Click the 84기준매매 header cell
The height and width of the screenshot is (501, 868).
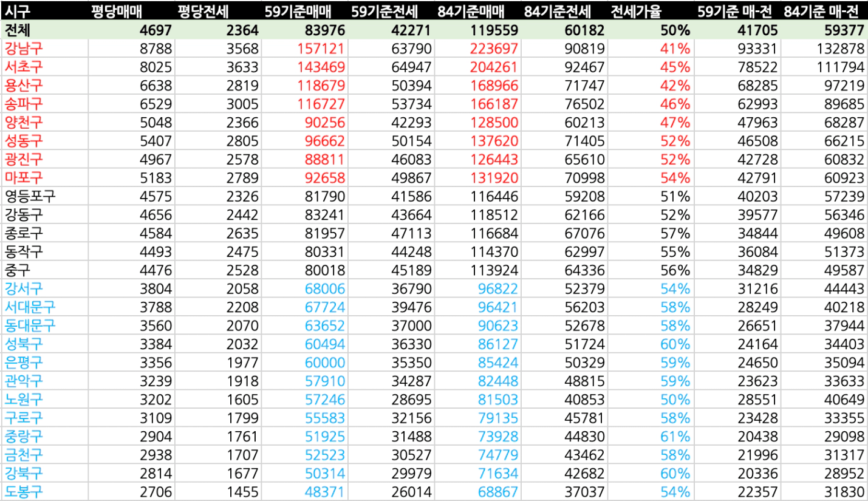471,11
